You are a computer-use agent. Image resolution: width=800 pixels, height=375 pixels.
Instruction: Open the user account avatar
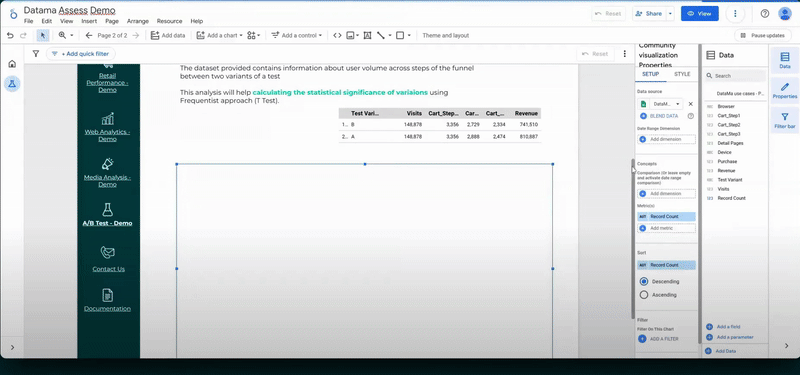785,14
